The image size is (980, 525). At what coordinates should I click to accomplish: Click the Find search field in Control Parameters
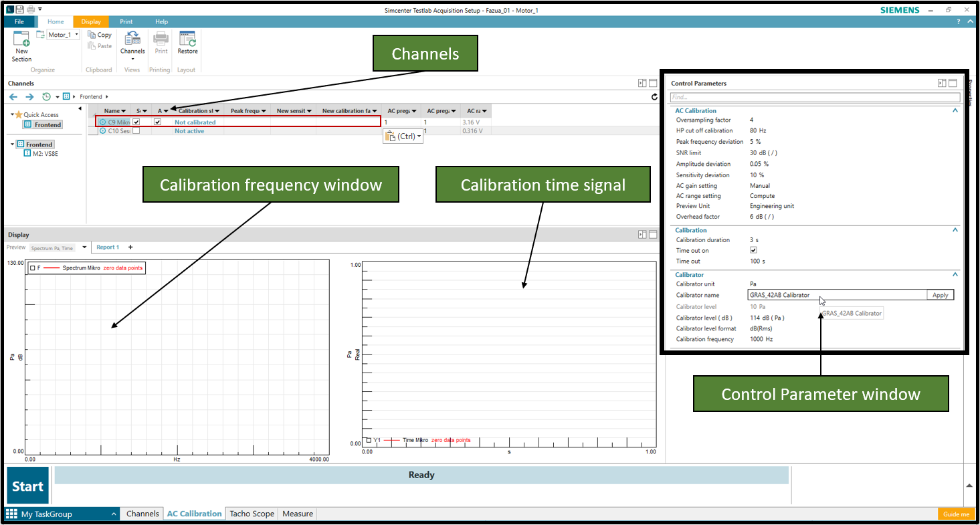point(815,97)
